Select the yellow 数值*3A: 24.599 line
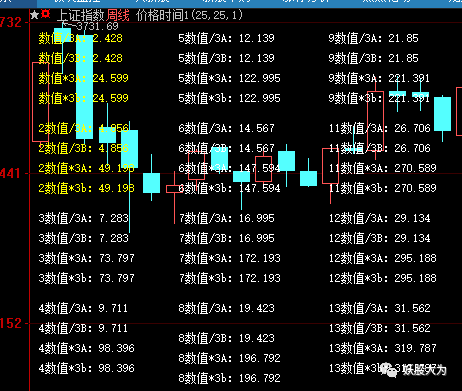Image resolution: width=462 pixels, height=391 pixels. 84,78
